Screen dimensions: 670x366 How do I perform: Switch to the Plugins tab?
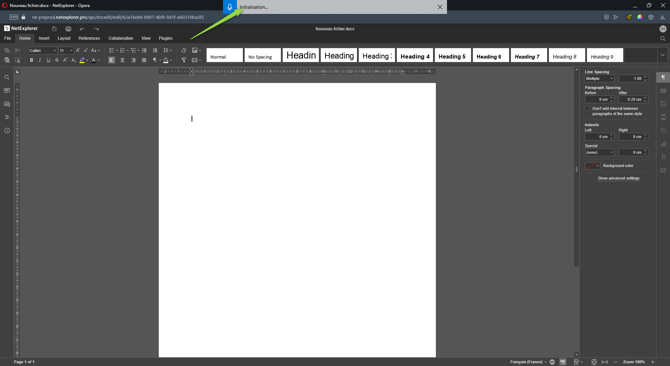pos(166,38)
